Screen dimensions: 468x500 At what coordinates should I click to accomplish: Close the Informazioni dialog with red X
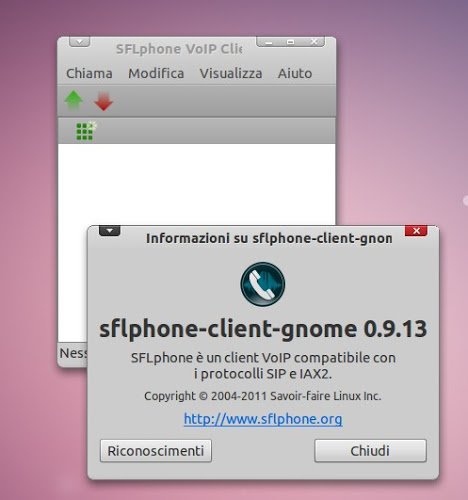[416, 231]
